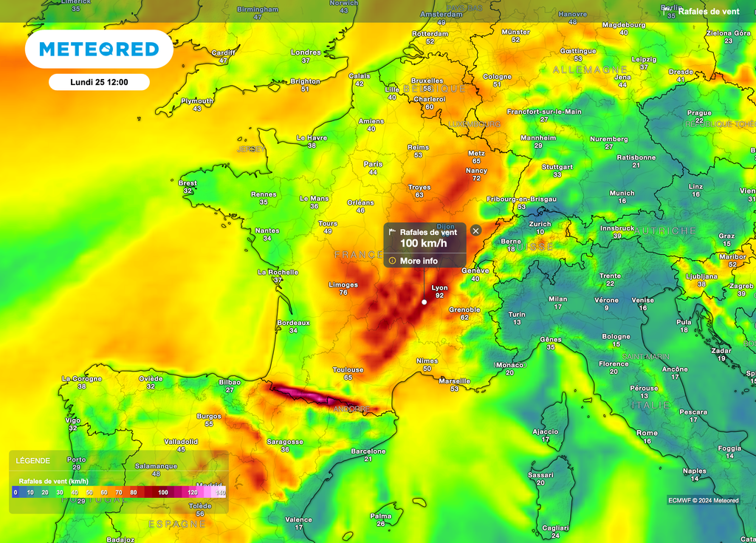Select the Charleroi 60 city label

pos(429,103)
